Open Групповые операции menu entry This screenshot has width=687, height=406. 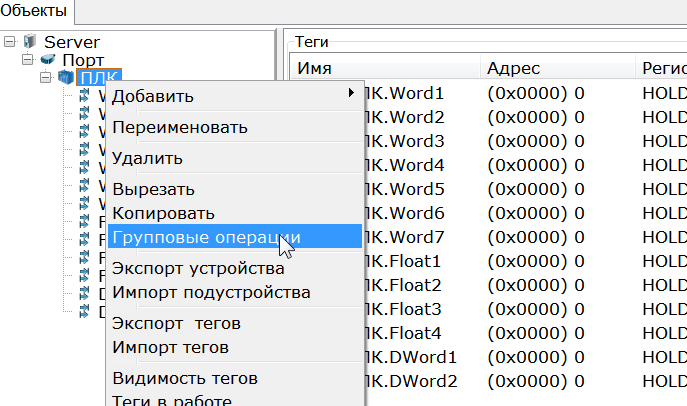[x=206, y=237]
